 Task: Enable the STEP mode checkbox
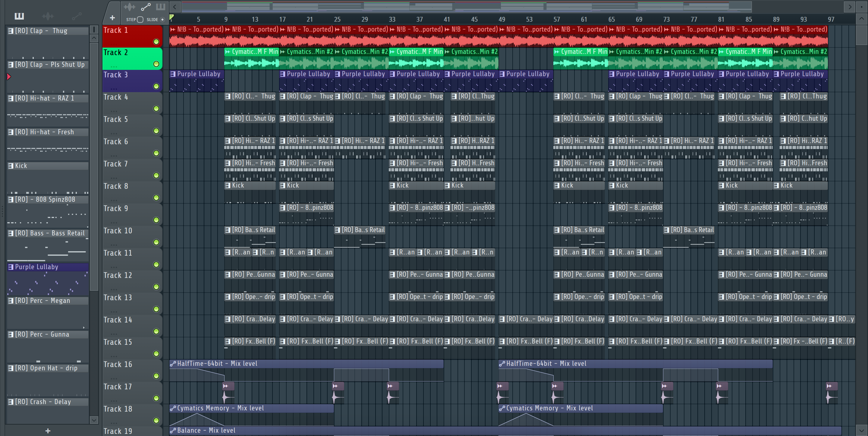point(140,20)
